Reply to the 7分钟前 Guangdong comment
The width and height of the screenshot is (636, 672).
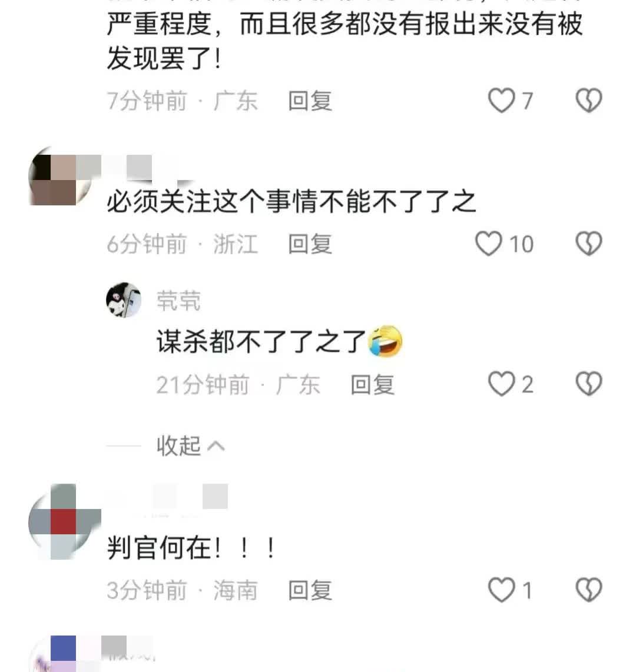(x=310, y=101)
